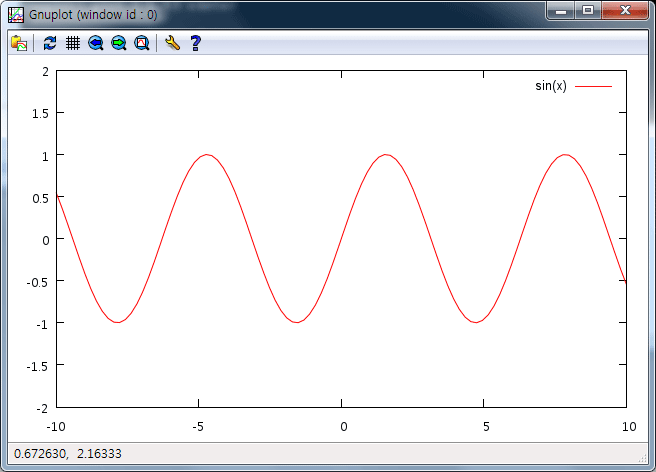Open graph configuration wrench icon
This screenshot has width=656, height=472.
coord(172,43)
